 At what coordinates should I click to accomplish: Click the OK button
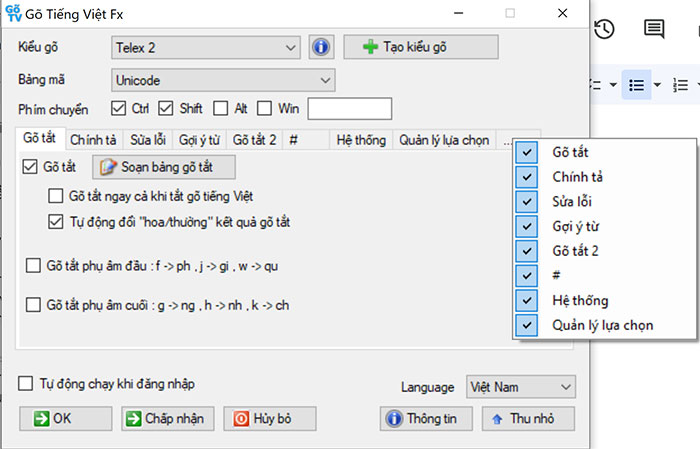(66, 418)
